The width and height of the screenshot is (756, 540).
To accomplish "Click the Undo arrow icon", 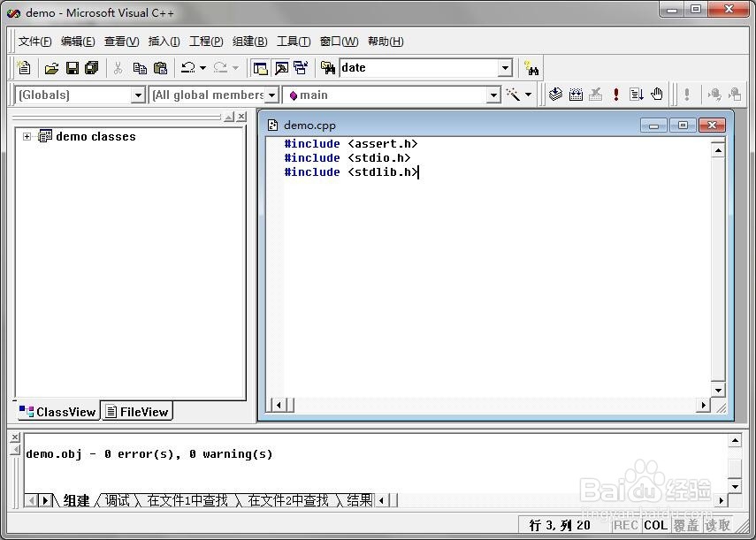I will pos(187,67).
